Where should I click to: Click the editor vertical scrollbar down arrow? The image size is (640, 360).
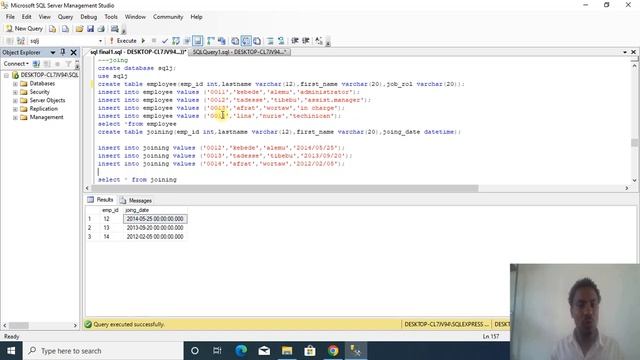click(x=634, y=180)
